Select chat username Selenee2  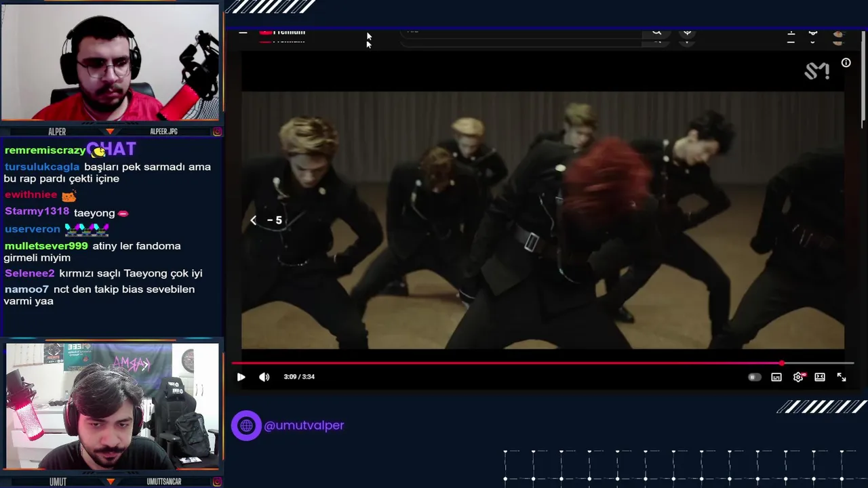[x=30, y=273]
